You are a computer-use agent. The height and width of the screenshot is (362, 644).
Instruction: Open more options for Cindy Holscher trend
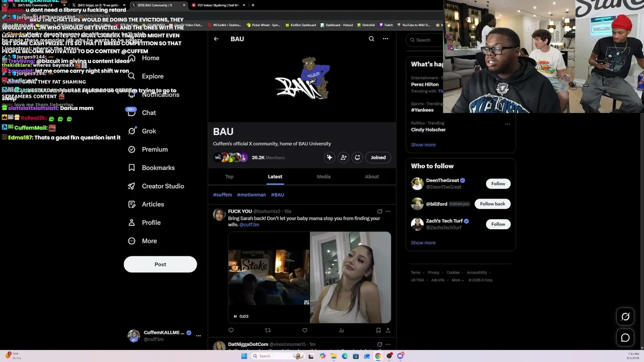point(507,124)
